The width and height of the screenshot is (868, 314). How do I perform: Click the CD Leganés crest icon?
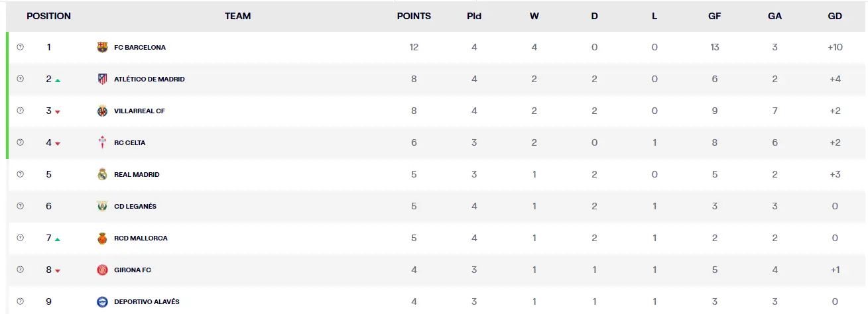[x=102, y=206]
